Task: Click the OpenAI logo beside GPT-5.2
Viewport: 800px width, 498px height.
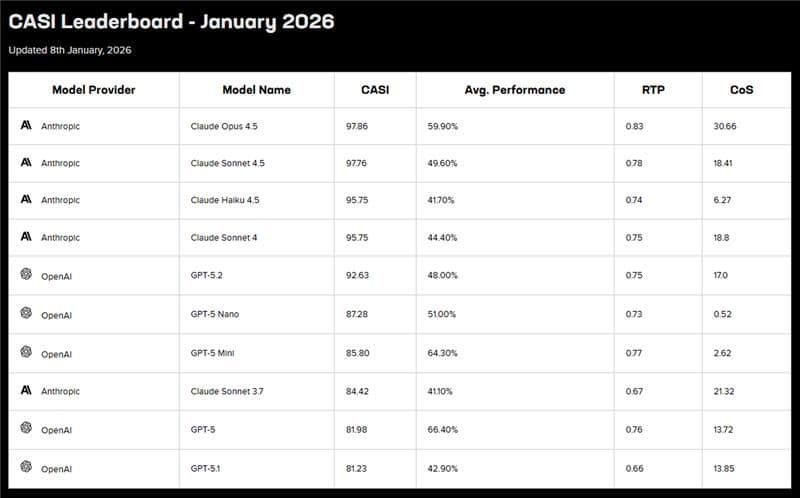Action: point(26,274)
